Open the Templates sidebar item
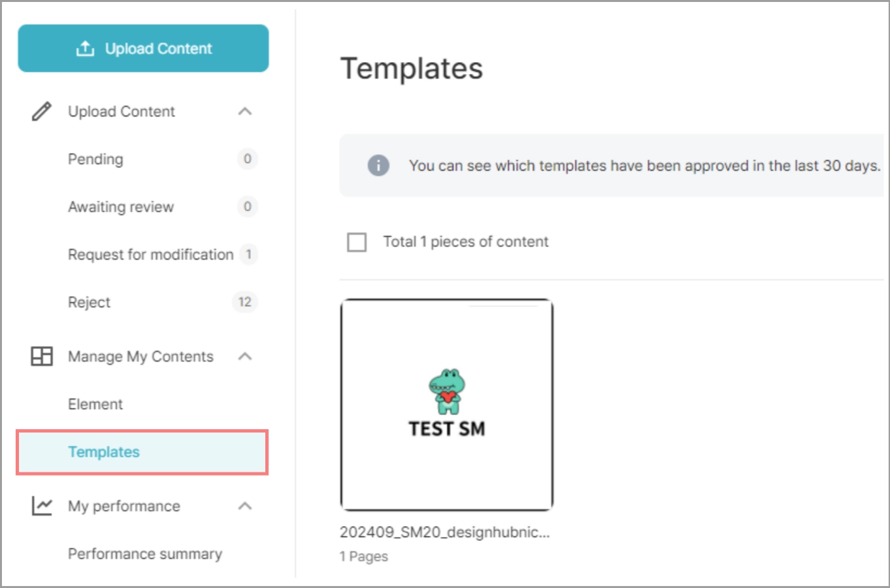 [104, 452]
